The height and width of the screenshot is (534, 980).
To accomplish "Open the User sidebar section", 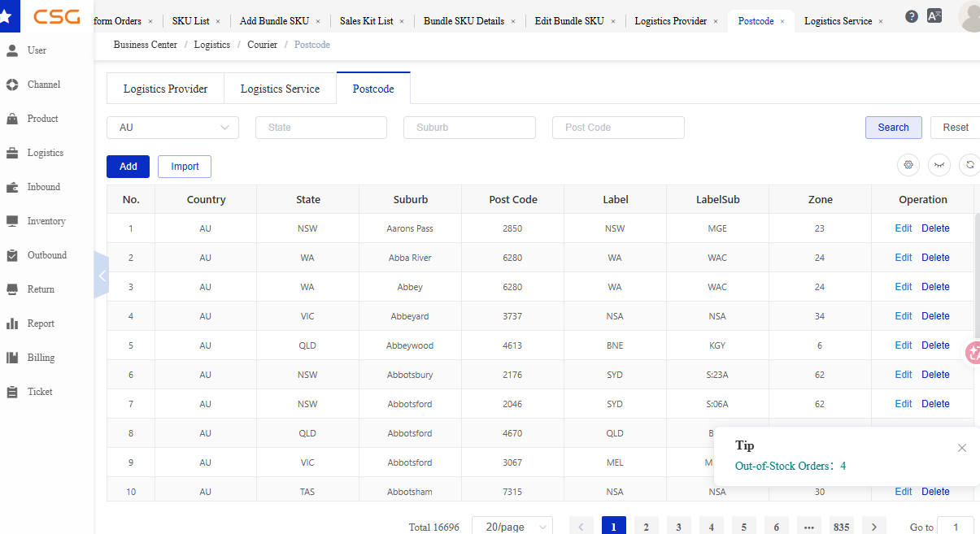I will pyautogui.click(x=37, y=50).
